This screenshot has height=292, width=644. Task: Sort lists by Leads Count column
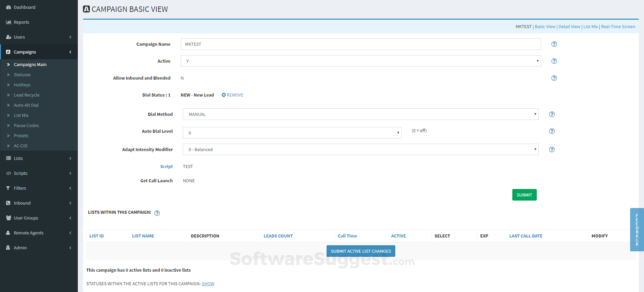pos(278,236)
